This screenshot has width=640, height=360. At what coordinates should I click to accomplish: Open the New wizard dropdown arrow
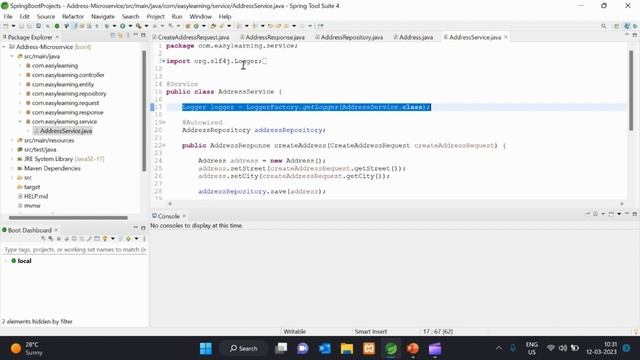pyautogui.click(x=13, y=26)
